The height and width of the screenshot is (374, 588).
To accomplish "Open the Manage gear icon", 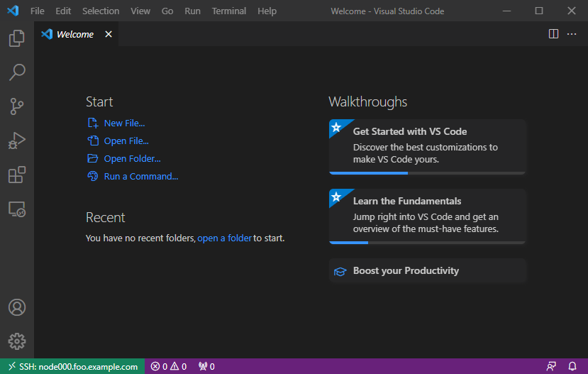I will click(17, 341).
